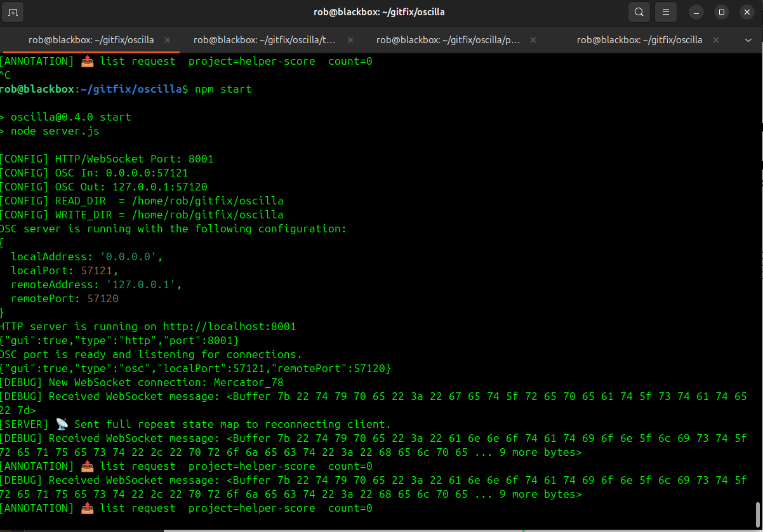This screenshot has height=532, width=763.
Task: Open the hamburger main menu
Action: pyautogui.click(x=666, y=12)
